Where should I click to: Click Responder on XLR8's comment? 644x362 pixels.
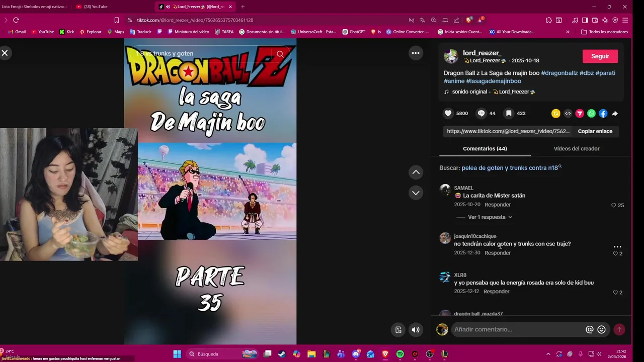click(x=496, y=292)
